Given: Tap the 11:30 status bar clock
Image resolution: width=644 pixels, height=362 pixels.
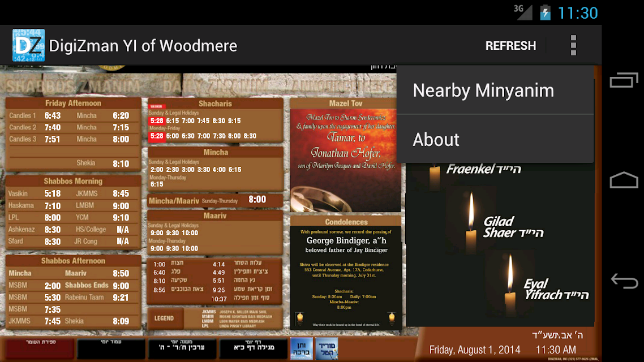Looking at the screenshot, I should [577, 13].
